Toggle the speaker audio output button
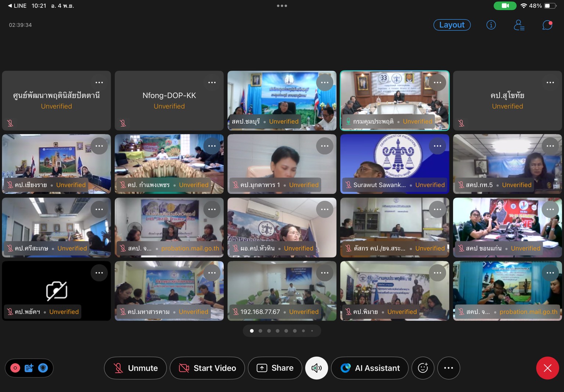 point(316,368)
